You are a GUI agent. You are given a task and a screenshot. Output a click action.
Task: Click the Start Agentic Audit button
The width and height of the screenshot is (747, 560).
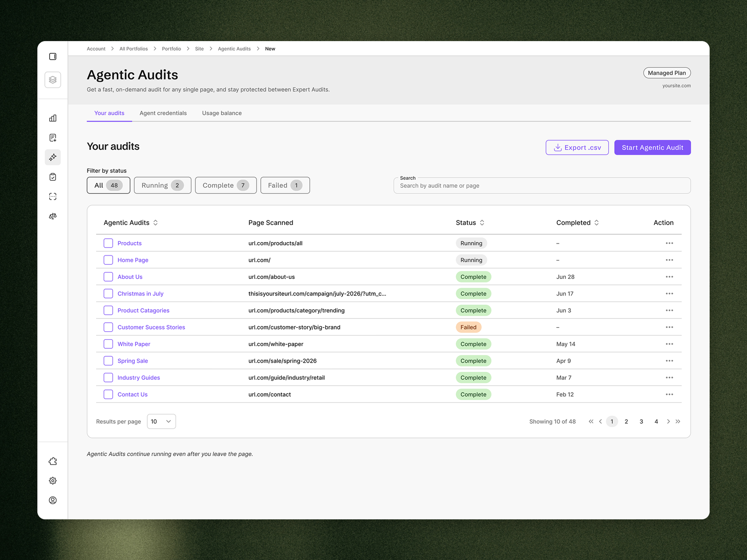[652, 148]
